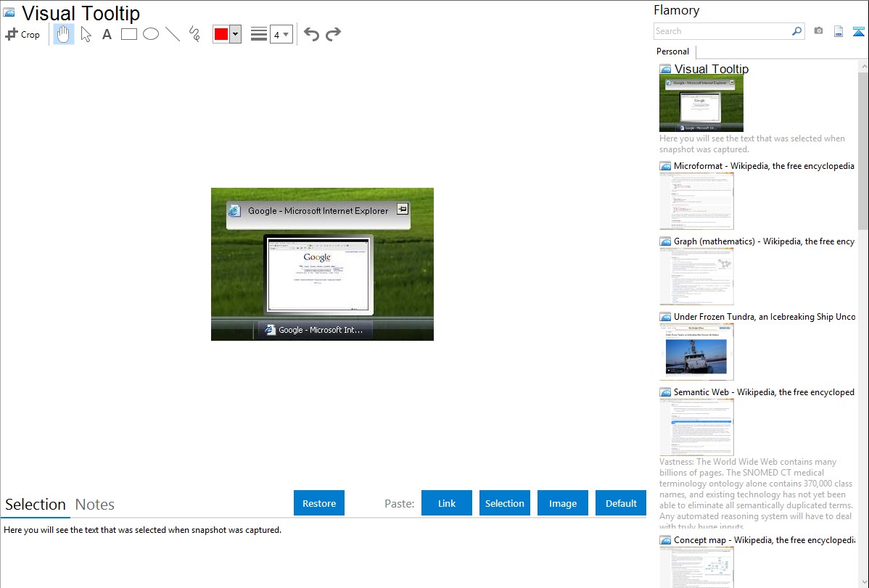The height and width of the screenshot is (588, 869).
Task: Select the ellipse drawing tool
Action: click(151, 34)
